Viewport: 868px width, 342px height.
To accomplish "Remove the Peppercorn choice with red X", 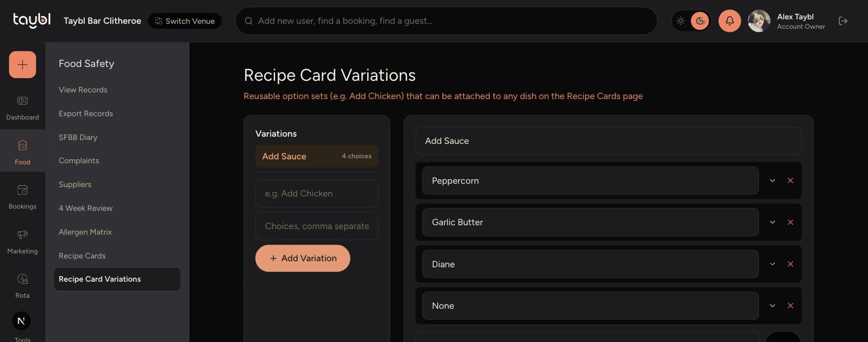I will (790, 180).
